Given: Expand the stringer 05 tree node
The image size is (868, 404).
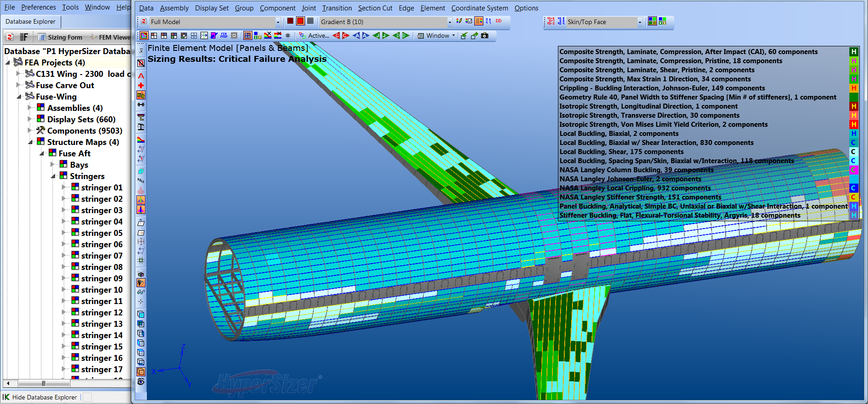Looking at the screenshot, I should click(x=64, y=233).
